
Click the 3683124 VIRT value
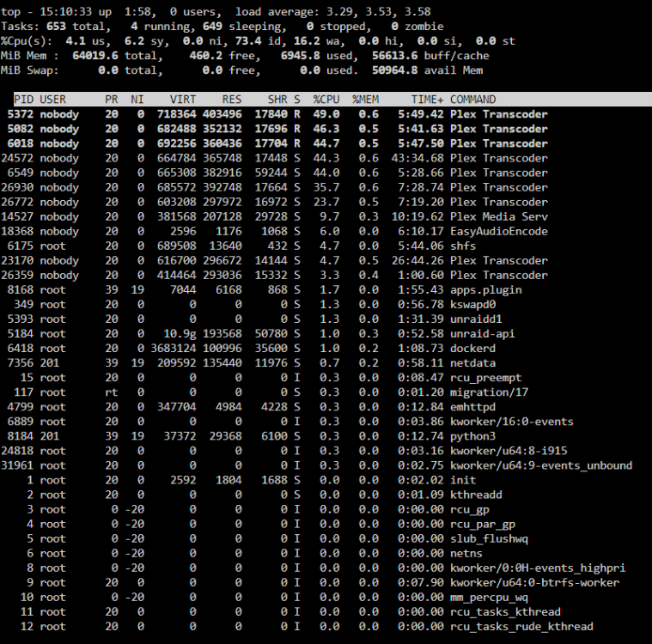174,348
